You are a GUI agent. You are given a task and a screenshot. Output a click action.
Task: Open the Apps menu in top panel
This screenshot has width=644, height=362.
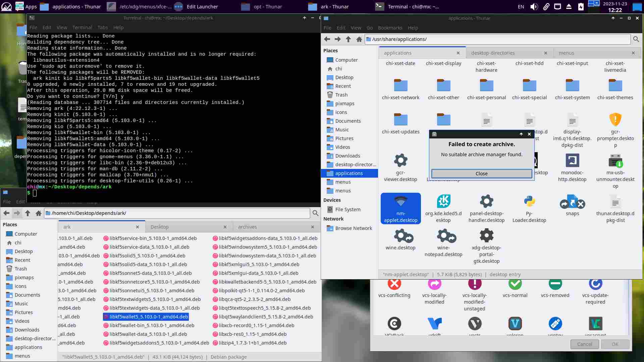coord(26,7)
